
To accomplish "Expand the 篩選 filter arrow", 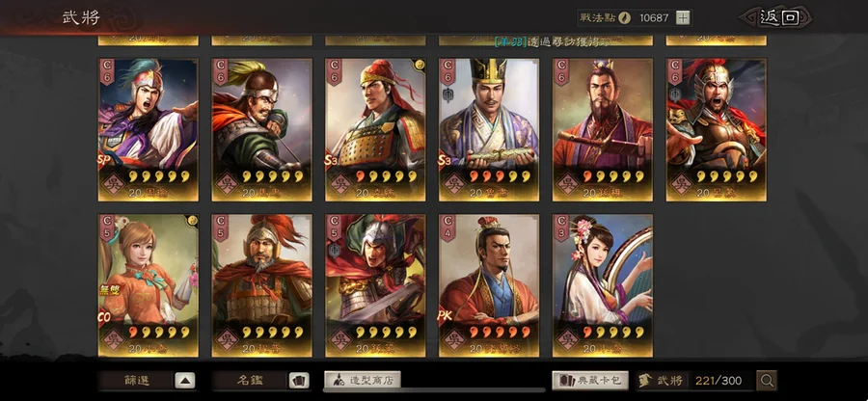I will (185, 381).
